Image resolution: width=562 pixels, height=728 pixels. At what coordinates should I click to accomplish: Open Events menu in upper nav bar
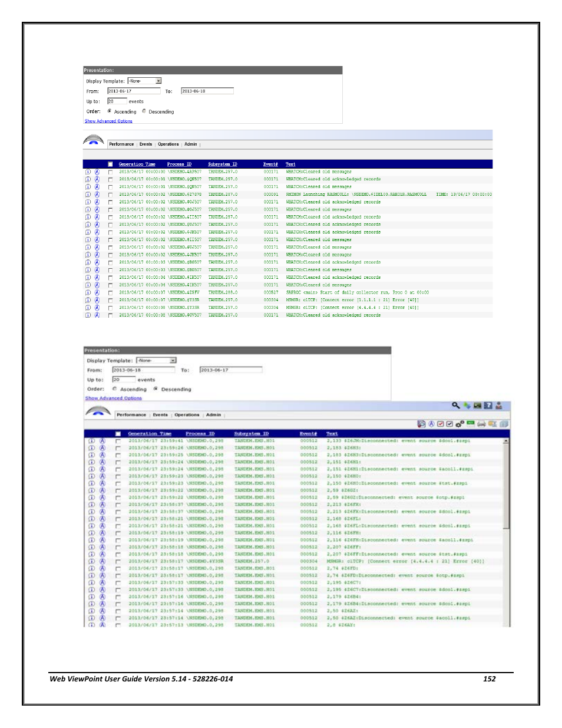[x=146, y=144]
